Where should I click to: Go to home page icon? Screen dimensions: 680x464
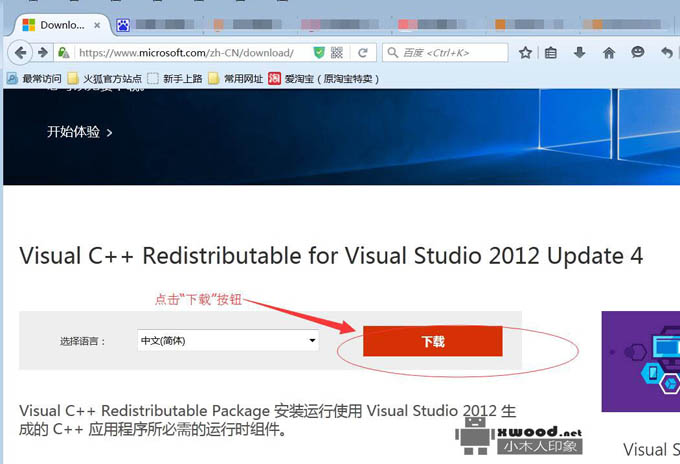[609, 53]
